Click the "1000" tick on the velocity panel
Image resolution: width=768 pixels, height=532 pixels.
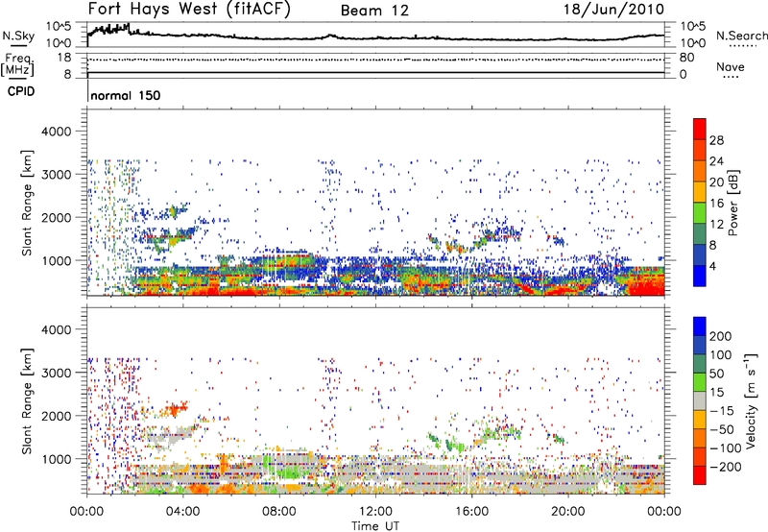point(57,459)
